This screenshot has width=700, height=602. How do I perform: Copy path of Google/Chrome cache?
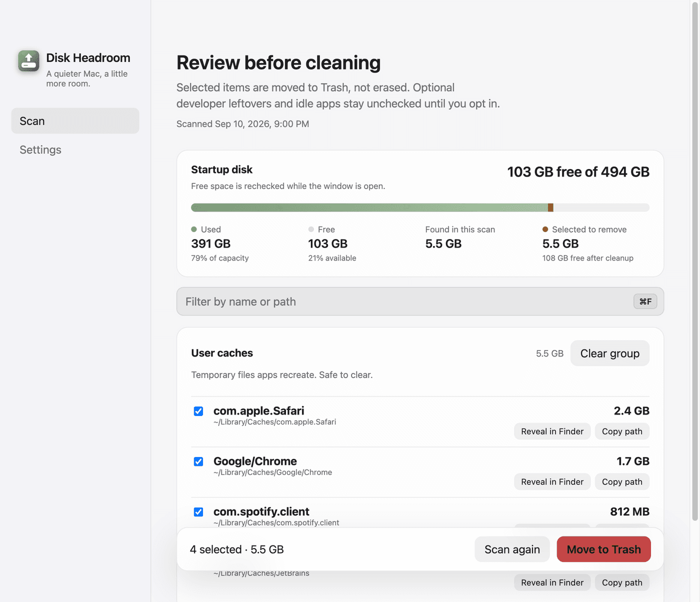[622, 482]
